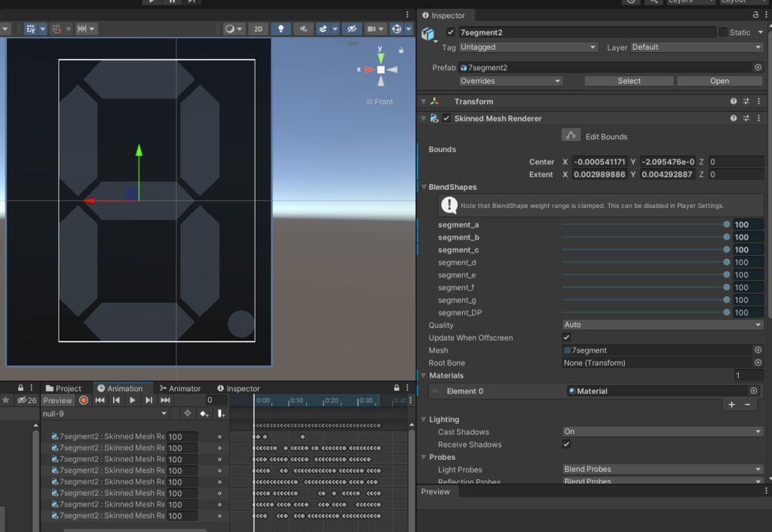This screenshot has width=772, height=532.
Task: Click the segment_a slider handle
Action: pyautogui.click(x=727, y=225)
